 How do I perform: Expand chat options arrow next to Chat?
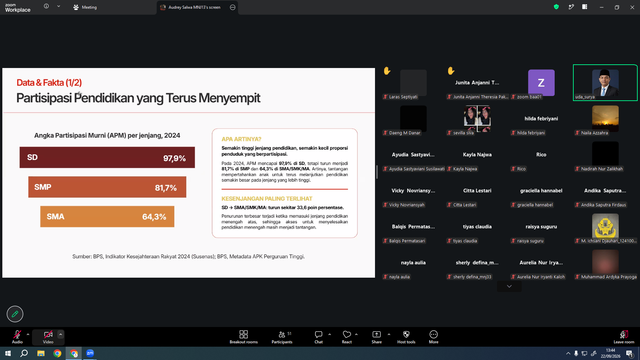tap(329, 334)
